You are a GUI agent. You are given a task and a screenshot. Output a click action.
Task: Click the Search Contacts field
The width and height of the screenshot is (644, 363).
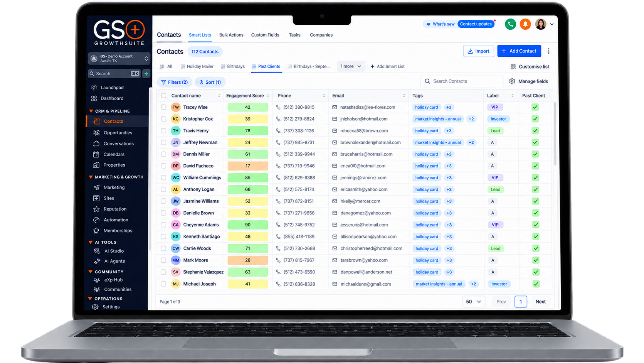[461, 81]
